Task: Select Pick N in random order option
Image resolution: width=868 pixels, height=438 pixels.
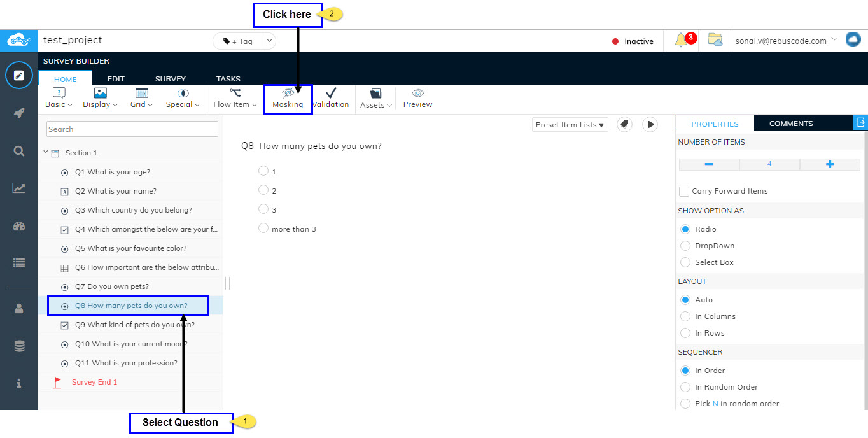Action: (x=685, y=404)
